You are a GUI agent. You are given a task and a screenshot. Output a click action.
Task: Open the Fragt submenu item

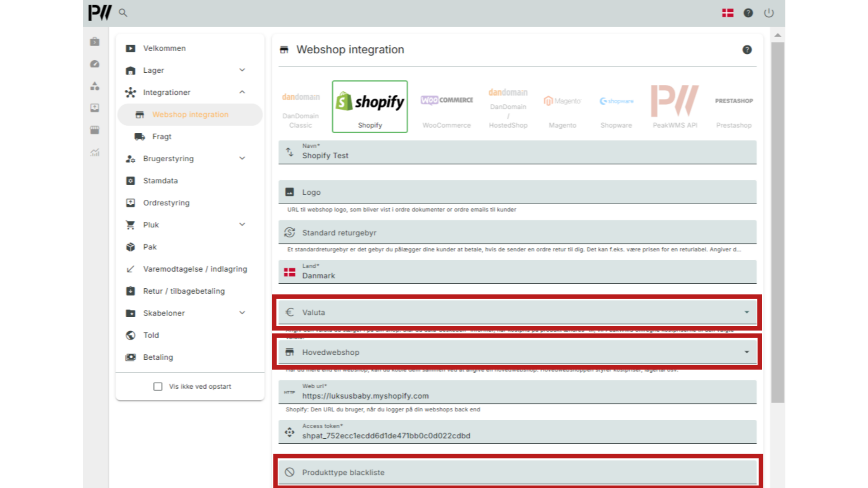[190, 137]
